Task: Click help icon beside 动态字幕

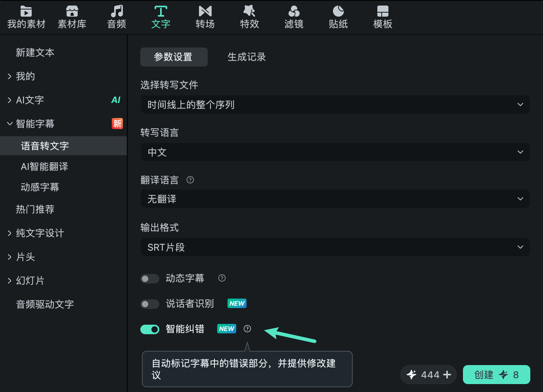Action: [x=222, y=278]
